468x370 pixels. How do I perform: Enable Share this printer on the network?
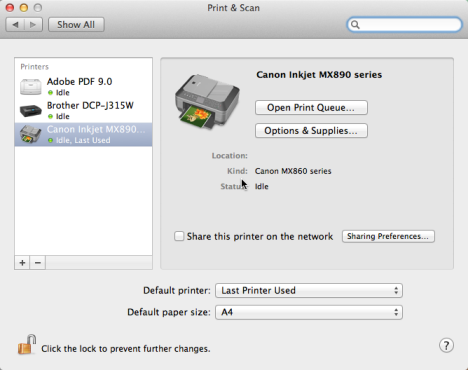179,236
